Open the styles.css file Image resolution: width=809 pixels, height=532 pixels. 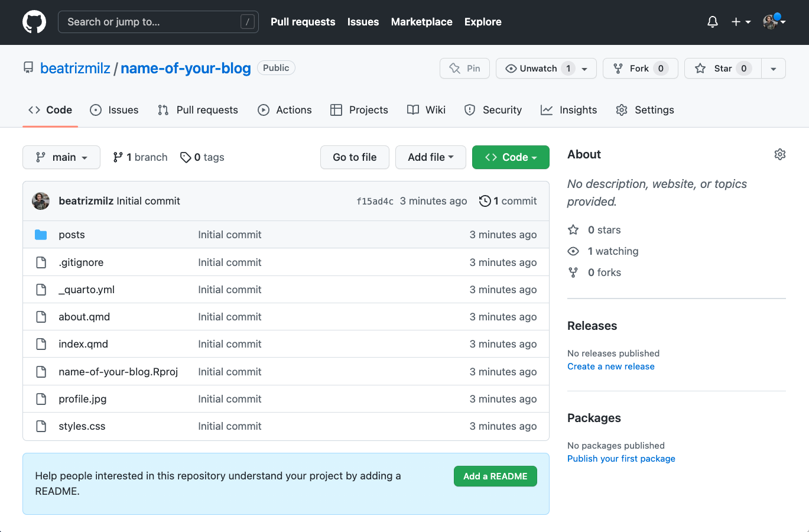tap(82, 426)
